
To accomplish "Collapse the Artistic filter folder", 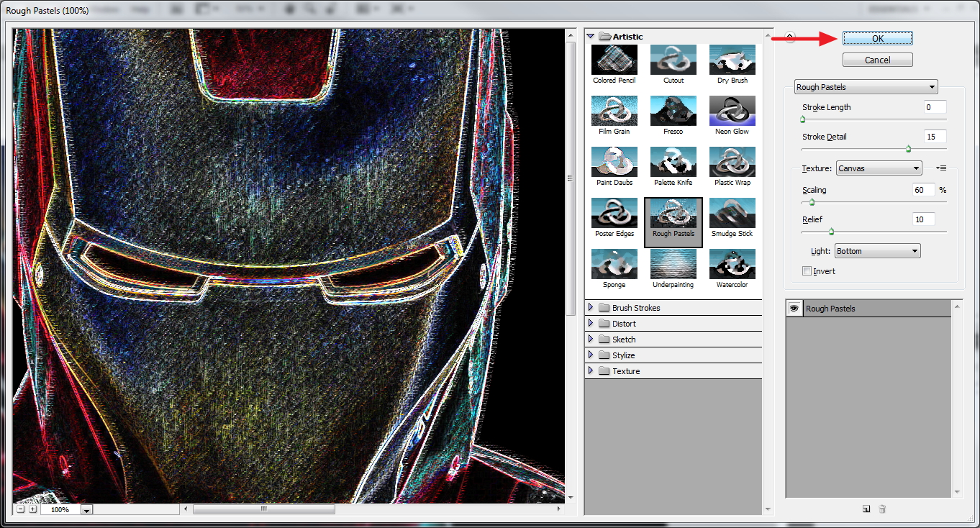I will 591,36.
